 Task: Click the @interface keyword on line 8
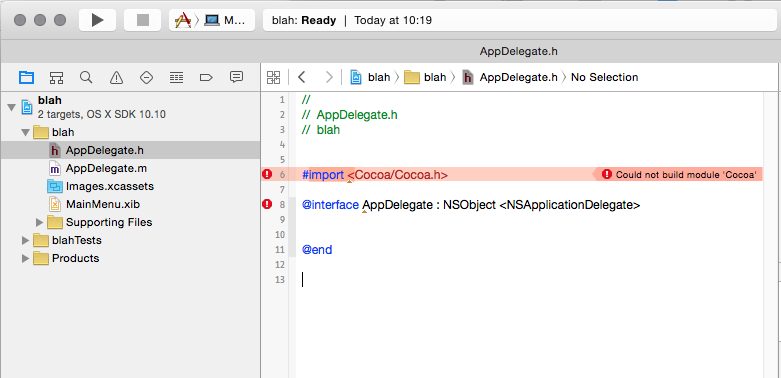(x=330, y=205)
